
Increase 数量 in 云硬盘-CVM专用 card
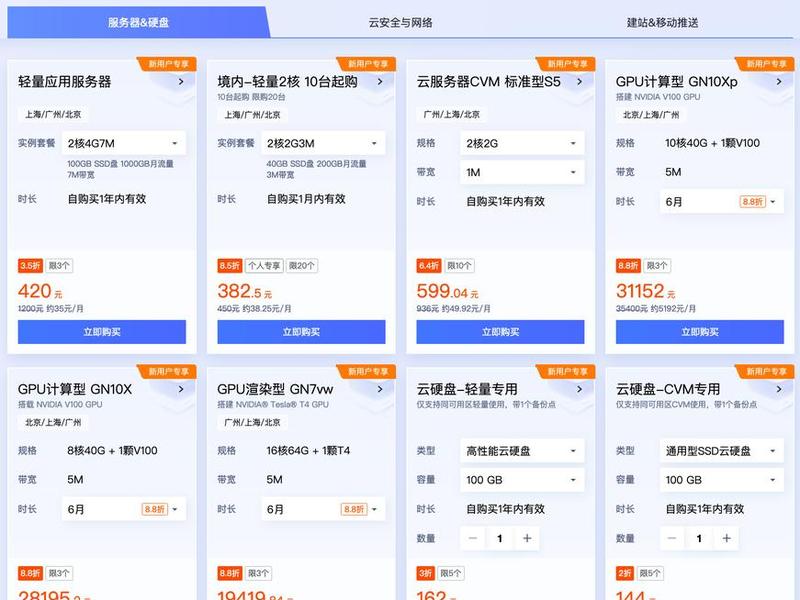pyautogui.click(x=727, y=538)
